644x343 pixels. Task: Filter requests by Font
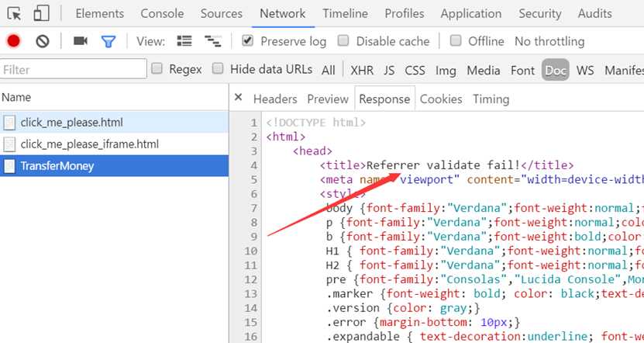[x=522, y=71]
